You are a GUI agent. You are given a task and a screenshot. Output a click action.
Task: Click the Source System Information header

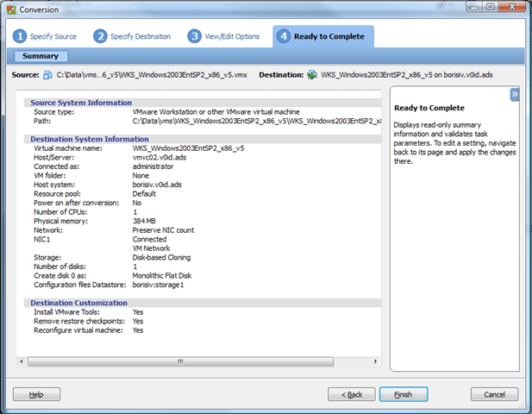click(x=81, y=103)
